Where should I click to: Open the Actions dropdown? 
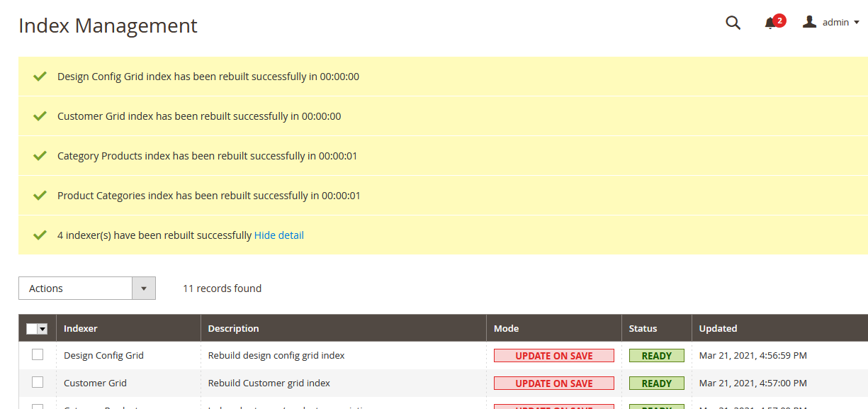(x=86, y=288)
